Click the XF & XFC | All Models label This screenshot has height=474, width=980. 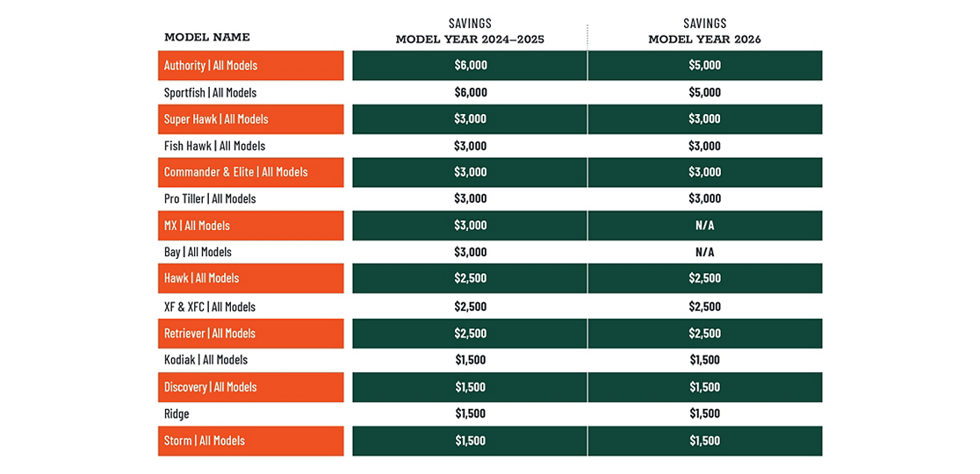[210, 306]
